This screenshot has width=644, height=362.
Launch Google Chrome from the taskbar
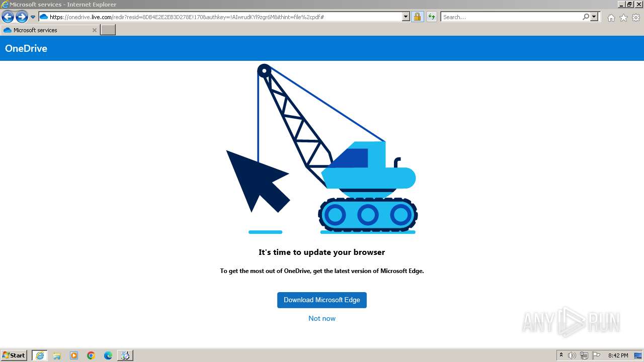click(91, 355)
